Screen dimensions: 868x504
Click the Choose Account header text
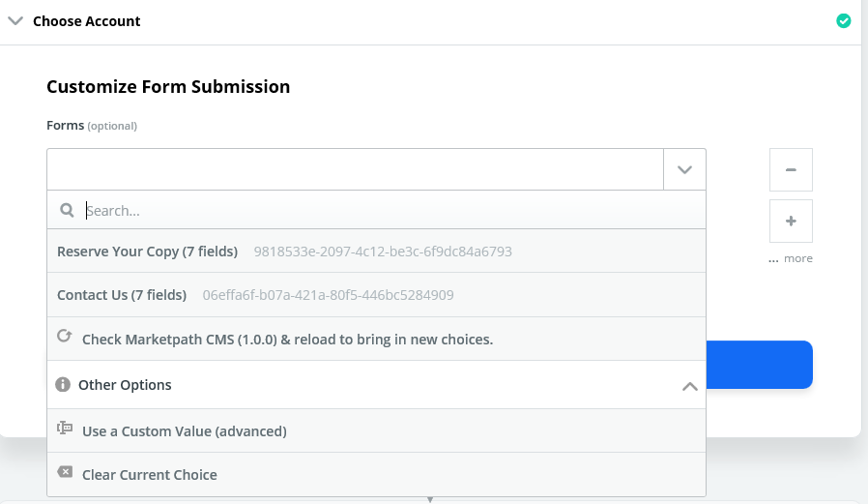(x=87, y=21)
